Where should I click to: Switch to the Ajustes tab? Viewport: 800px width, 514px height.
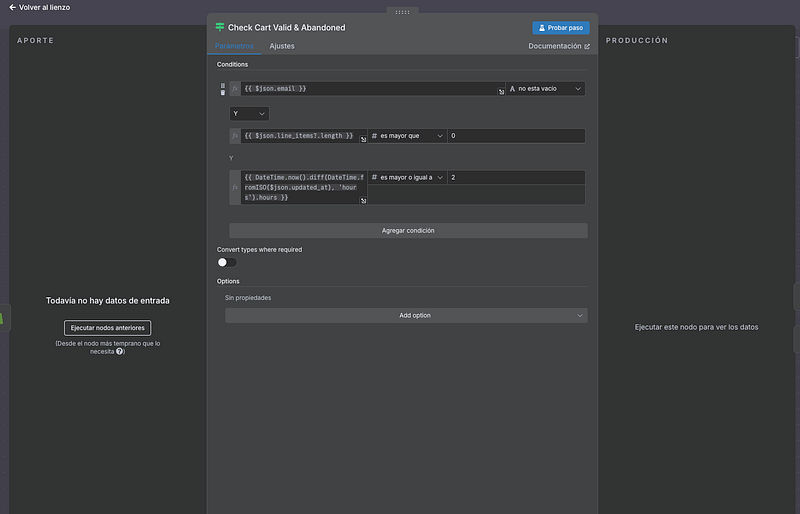coord(282,46)
